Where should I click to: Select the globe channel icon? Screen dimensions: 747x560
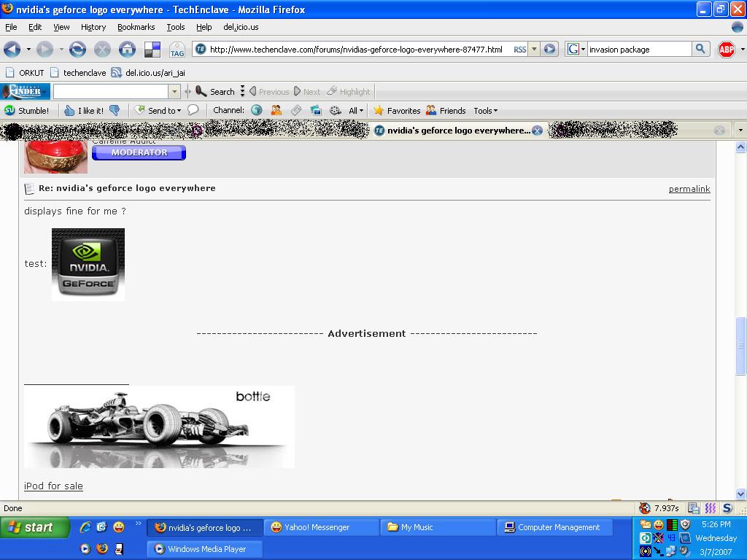257,110
